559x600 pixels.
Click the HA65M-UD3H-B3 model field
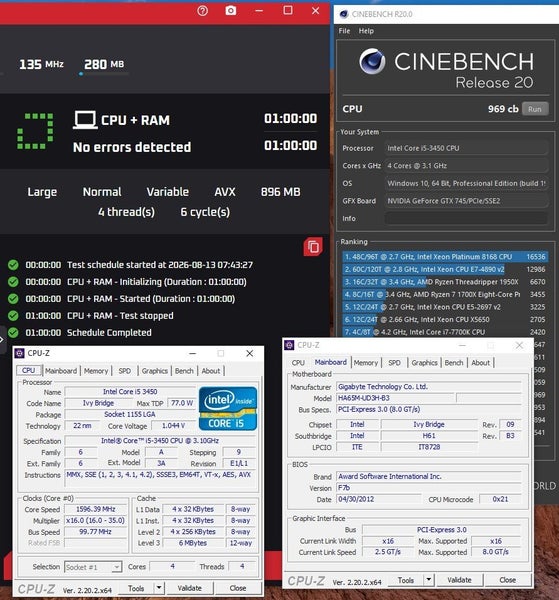point(395,398)
